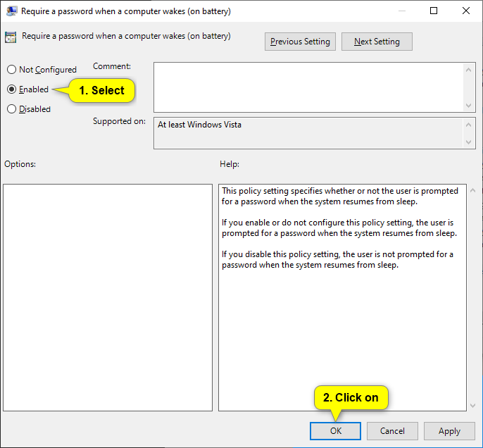Image resolution: width=483 pixels, height=448 pixels.
Task: Click inside the Comment text box
Action: tap(308, 86)
